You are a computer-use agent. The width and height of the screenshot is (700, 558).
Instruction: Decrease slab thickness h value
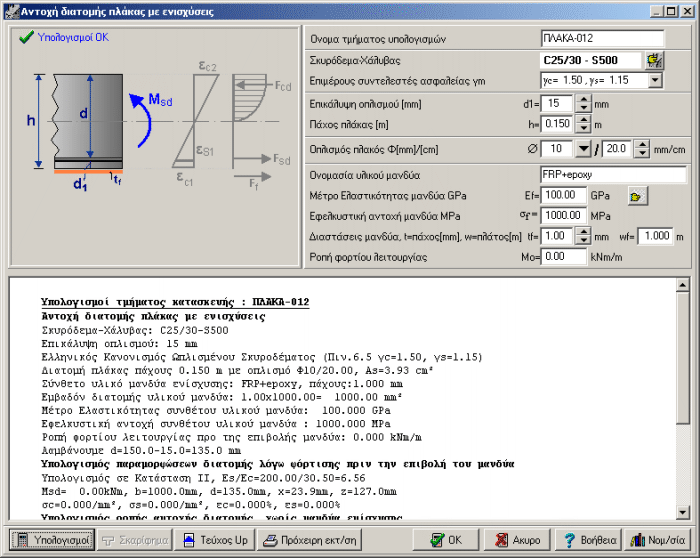583,129
